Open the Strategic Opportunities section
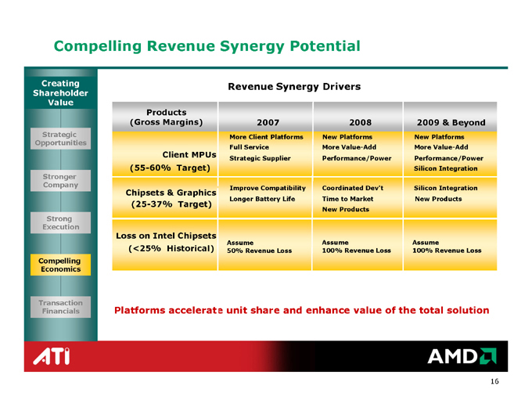 pyautogui.click(x=60, y=139)
